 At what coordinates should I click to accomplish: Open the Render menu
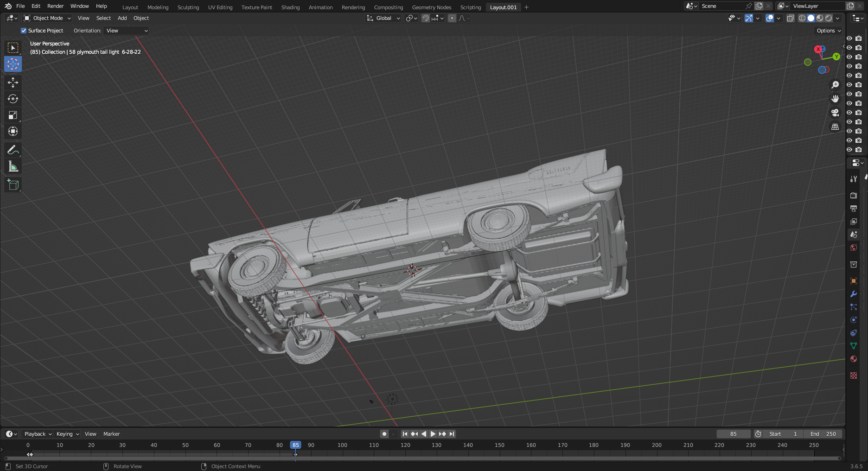[55, 6]
